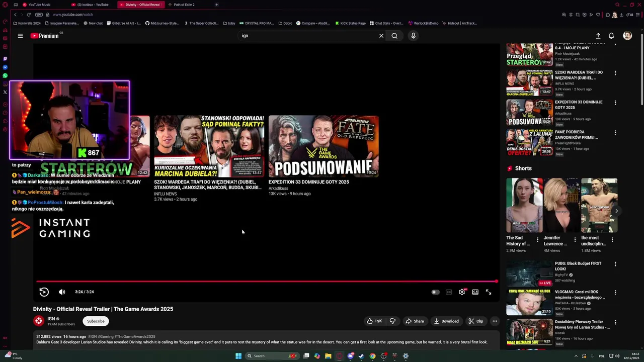Open PUBG: Black Budget FIRST LOOK live video
The width and height of the screenshot is (644, 362).
click(x=529, y=273)
